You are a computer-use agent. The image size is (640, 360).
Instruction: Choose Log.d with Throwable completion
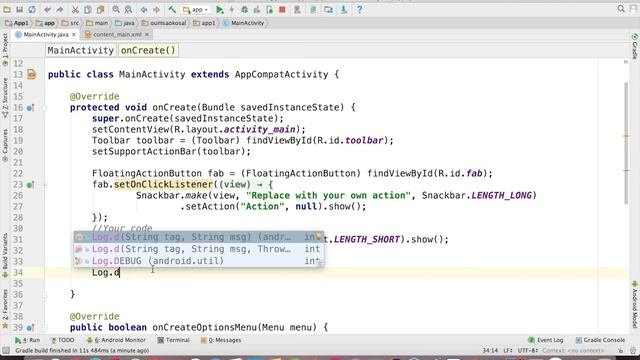[x=199, y=249]
